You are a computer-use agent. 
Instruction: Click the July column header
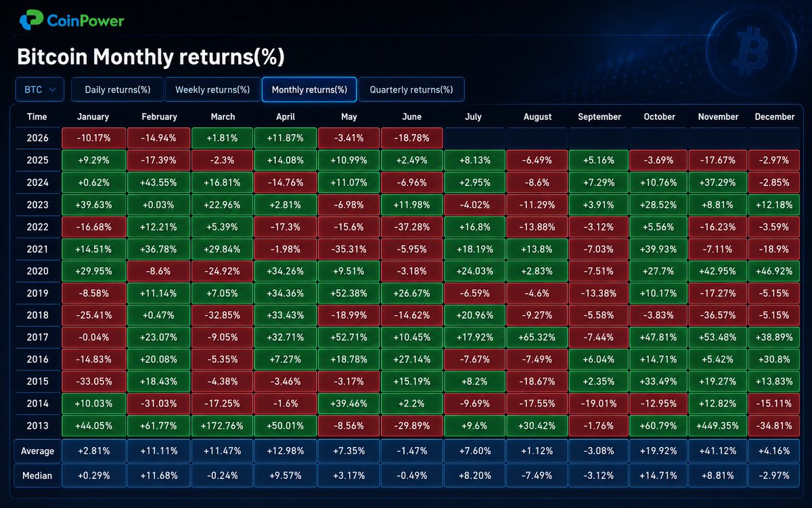pyautogui.click(x=474, y=116)
